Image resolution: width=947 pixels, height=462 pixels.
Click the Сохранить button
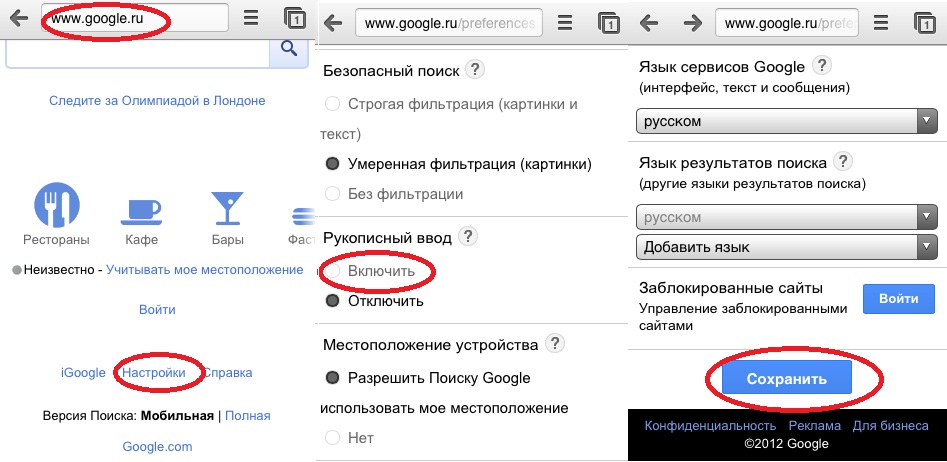pos(787,379)
